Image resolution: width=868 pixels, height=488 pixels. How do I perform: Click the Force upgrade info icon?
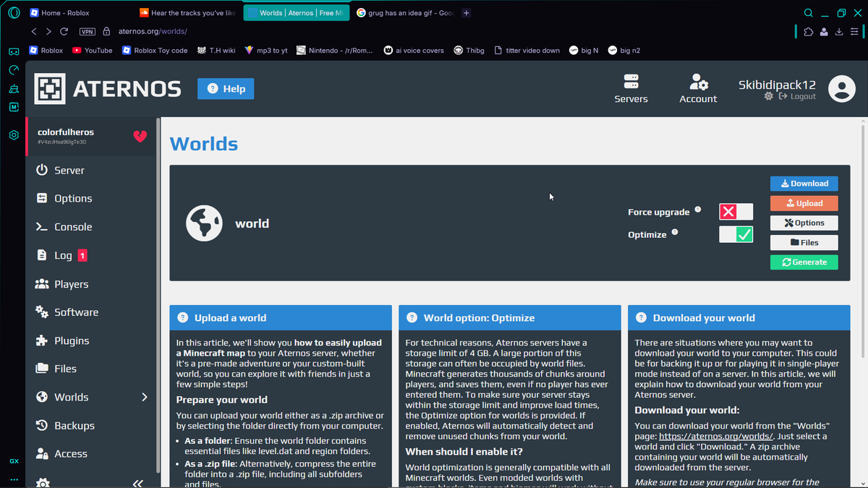pyautogui.click(x=698, y=210)
